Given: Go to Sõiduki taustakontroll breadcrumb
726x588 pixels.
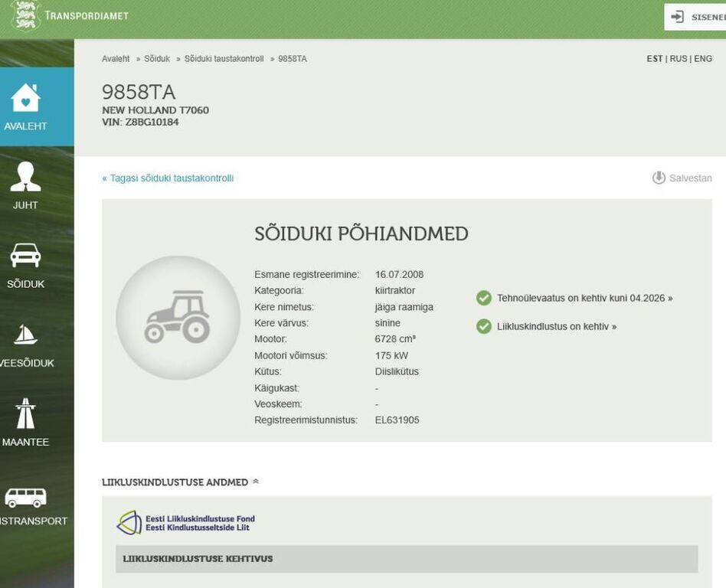Looking at the screenshot, I should [224, 59].
